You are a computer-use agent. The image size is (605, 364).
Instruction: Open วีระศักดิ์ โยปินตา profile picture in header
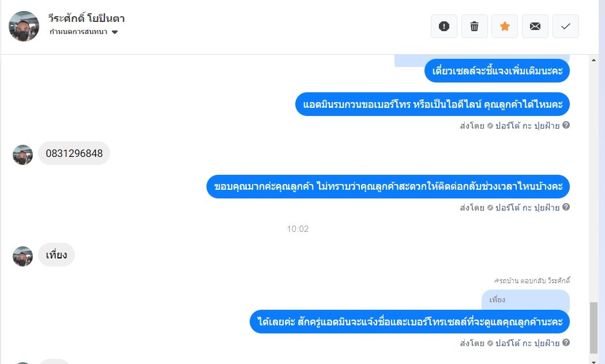click(x=24, y=27)
